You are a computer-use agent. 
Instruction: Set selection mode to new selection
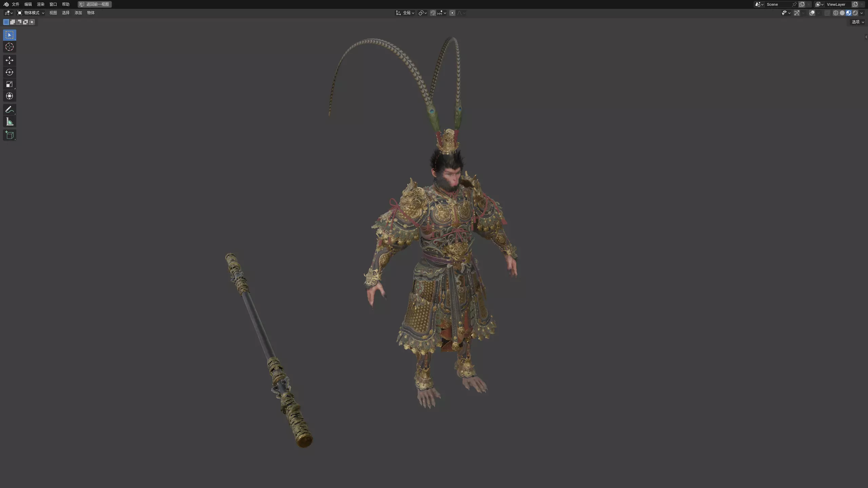(x=6, y=22)
